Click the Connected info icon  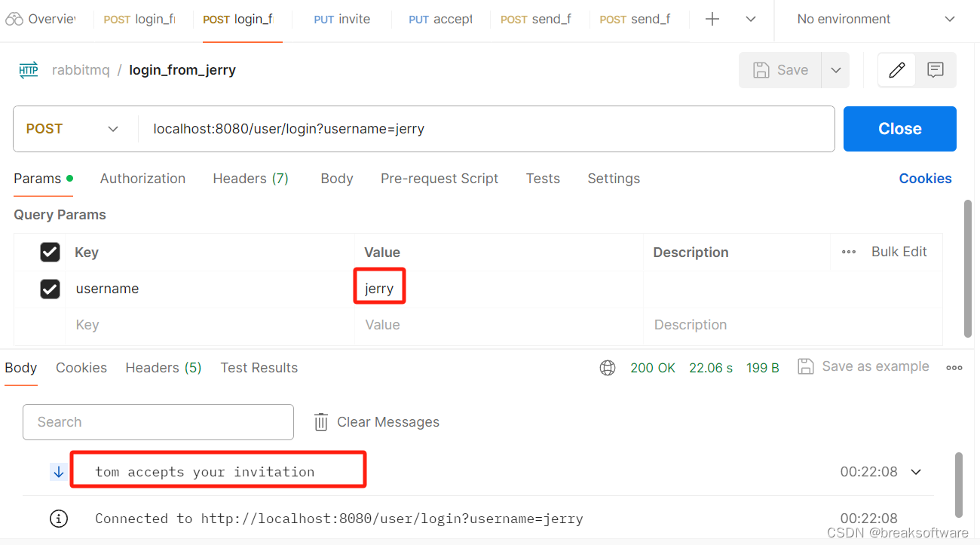click(x=59, y=519)
